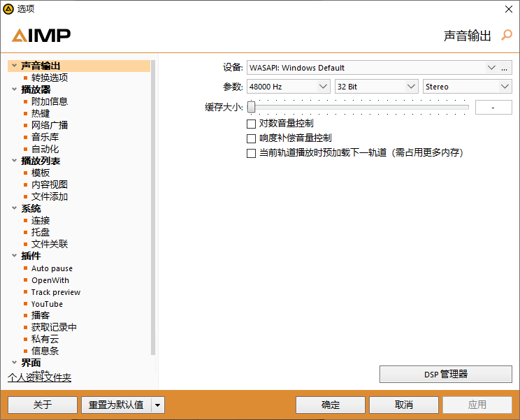Select 文件添加 in the tree

(x=50, y=196)
